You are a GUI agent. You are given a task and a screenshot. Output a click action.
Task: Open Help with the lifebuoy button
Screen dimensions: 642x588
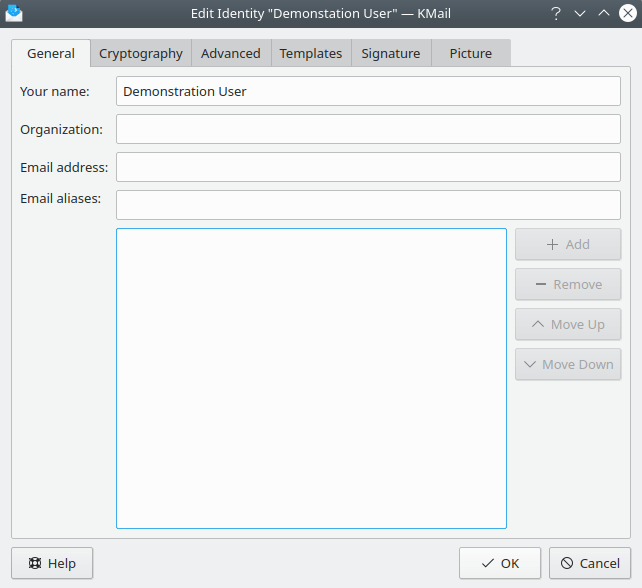(52, 563)
